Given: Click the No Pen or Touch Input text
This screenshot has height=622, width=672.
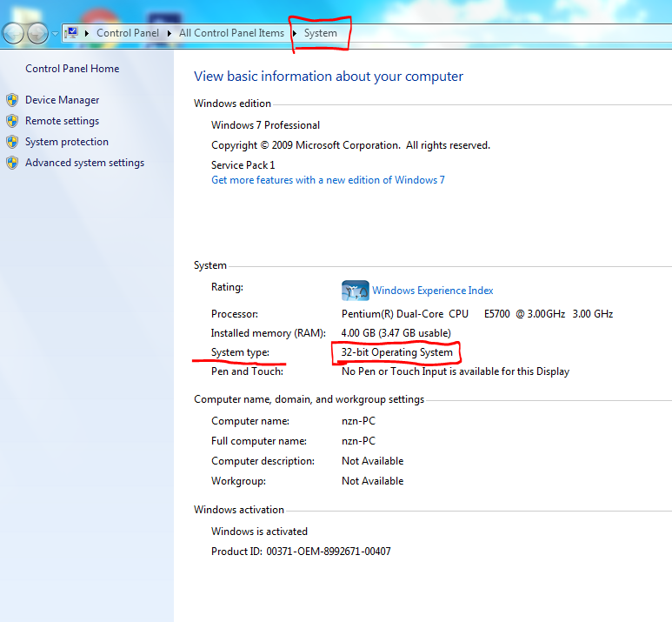Looking at the screenshot, I should [x=456, y=371].
